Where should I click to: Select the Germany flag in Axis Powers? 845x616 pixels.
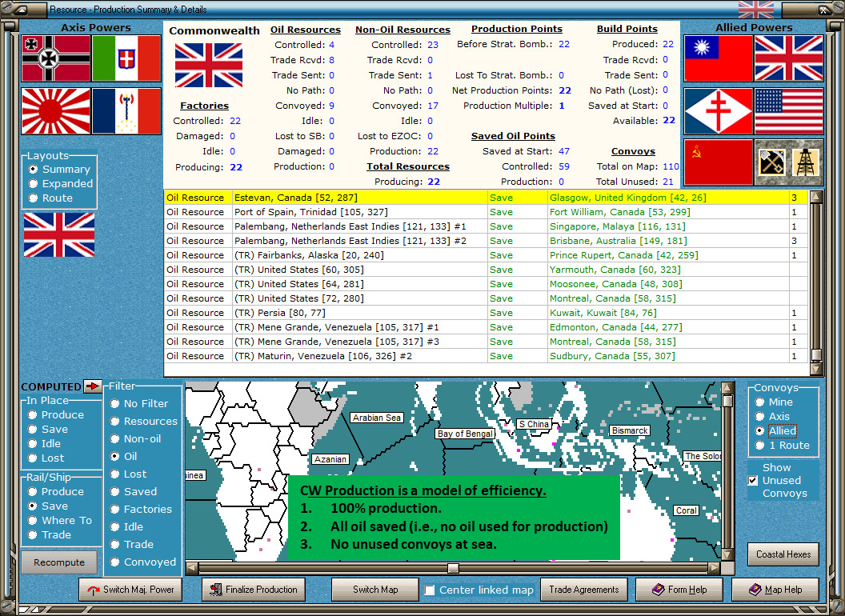click(56, 58)
